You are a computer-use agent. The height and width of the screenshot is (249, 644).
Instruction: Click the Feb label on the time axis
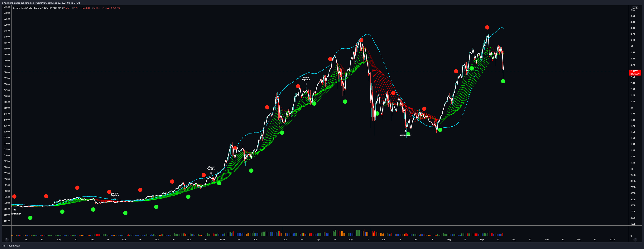tap(255, 240)
